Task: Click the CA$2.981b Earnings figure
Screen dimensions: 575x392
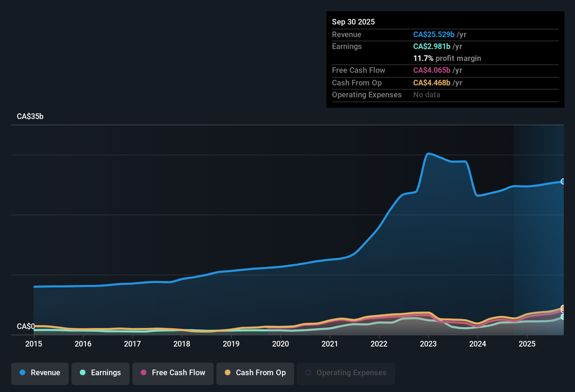Action: pos(431,46)
